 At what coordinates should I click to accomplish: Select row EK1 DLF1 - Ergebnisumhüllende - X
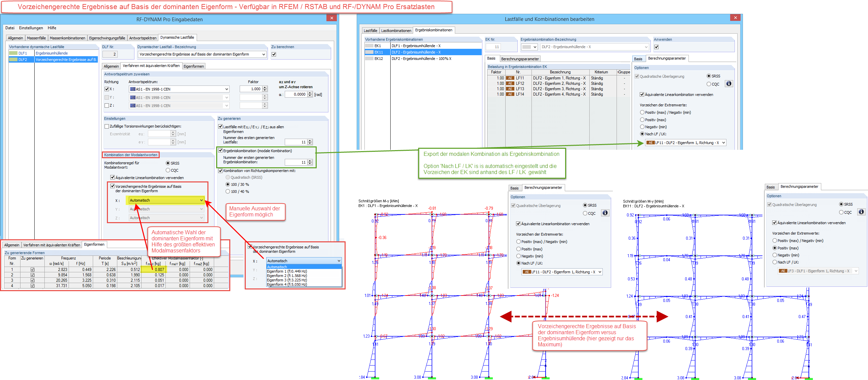pyautogui.click(x=423, y=46)
